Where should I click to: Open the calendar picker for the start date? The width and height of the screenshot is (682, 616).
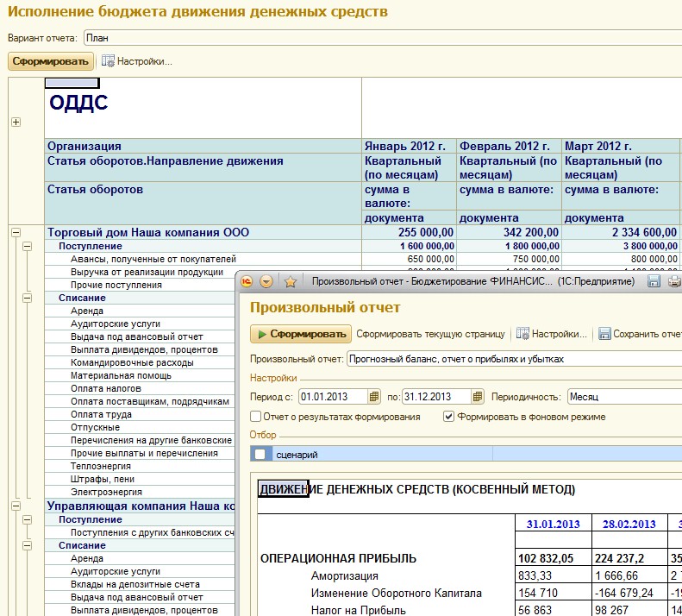click(x=373, y=397)
